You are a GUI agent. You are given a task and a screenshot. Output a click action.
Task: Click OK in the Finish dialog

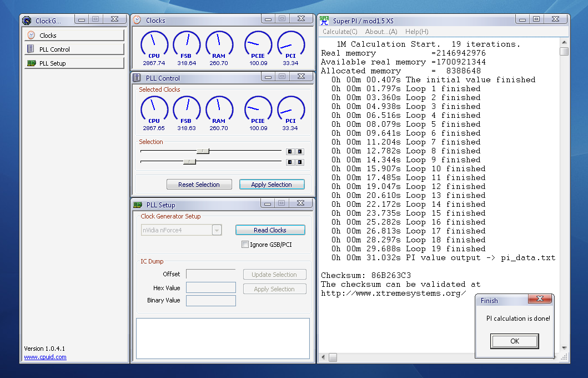515,341
